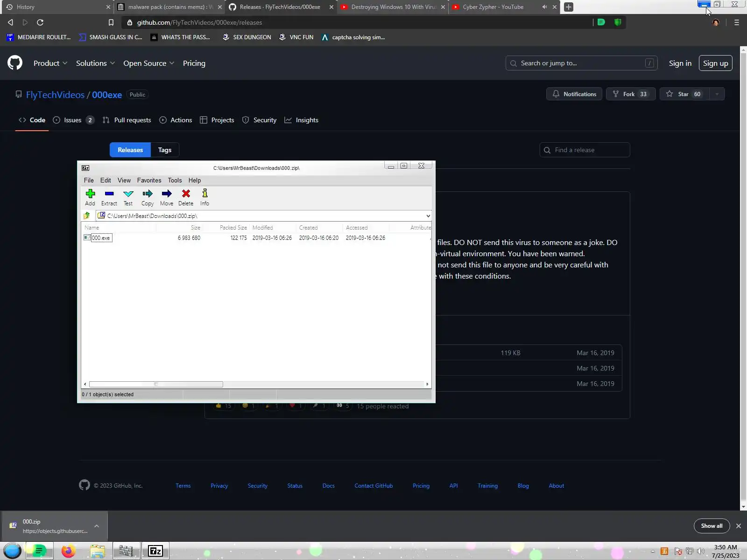Open the 7-Zip Favorites menu
The width and height of the screenshot is (747, 560).
click(x=149, y=180)
